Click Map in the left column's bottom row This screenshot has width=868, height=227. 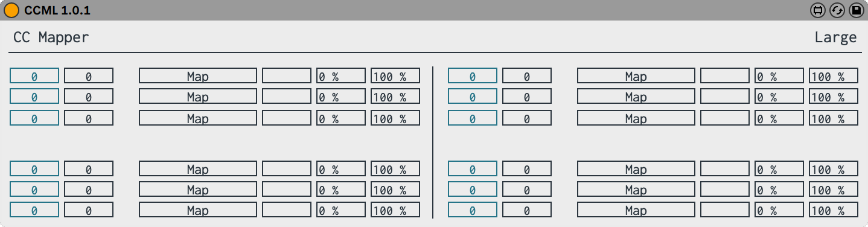coord(198,209)
